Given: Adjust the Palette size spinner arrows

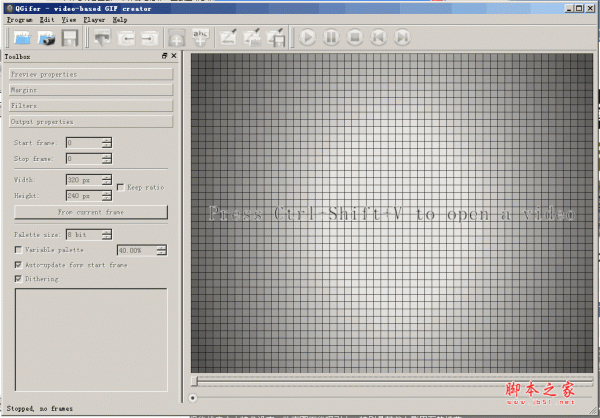Looking at the screenshot, I should pos(107,235).
